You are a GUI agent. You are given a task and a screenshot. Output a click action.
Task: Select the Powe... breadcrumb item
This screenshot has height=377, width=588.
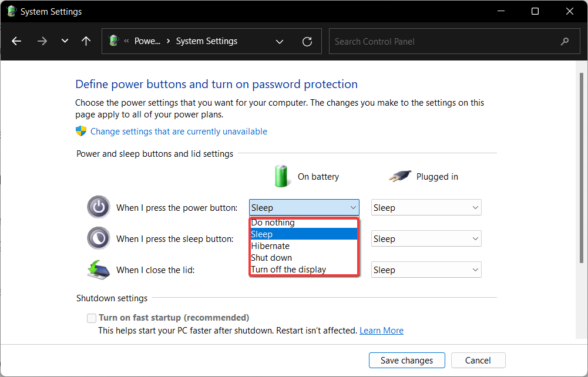(x=147, y=41)
